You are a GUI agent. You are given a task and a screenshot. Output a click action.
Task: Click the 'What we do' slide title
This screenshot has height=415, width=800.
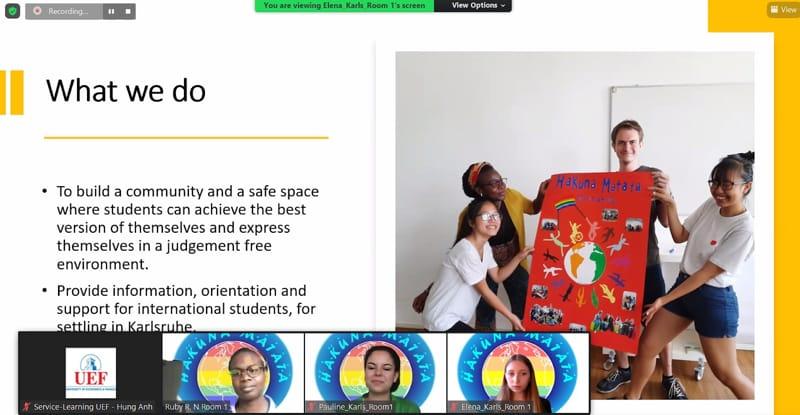click(x=126, y=91)
